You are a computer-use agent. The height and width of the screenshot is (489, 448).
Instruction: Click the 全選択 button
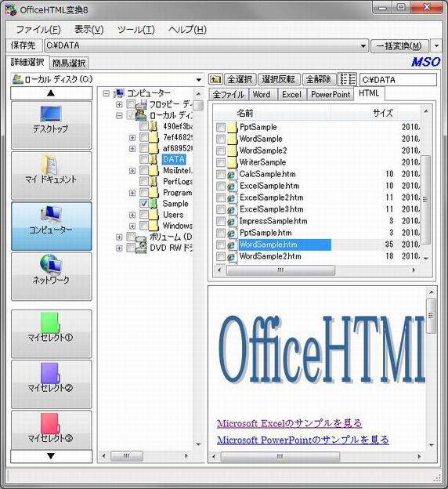coord(240,79)
